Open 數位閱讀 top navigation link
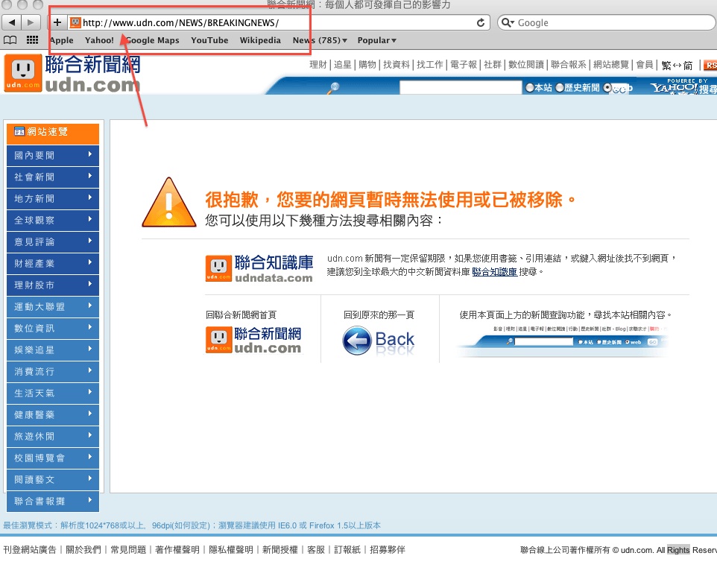Image resolution: width=717 pixels, height=588 pixels. 526,65
